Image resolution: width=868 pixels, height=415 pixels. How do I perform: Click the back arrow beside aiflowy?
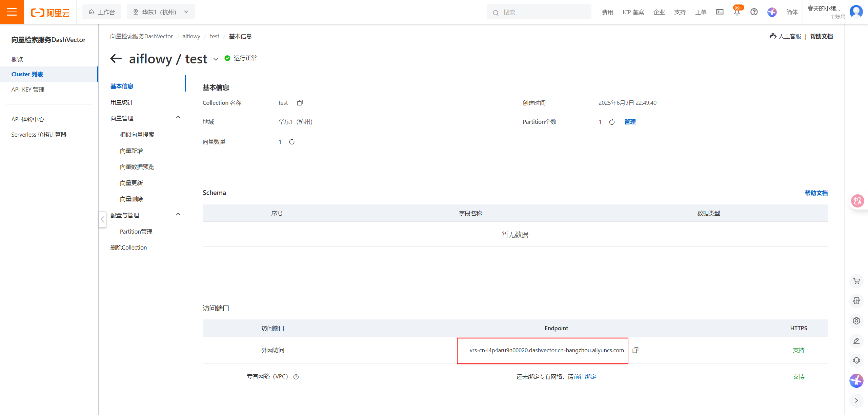pyautogui.click(x=116, y=58)
